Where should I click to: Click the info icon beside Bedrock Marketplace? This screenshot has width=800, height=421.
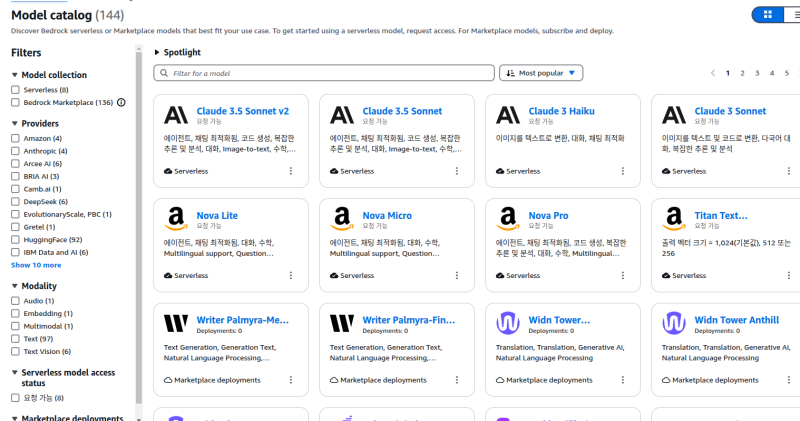[x=121, y=102]
